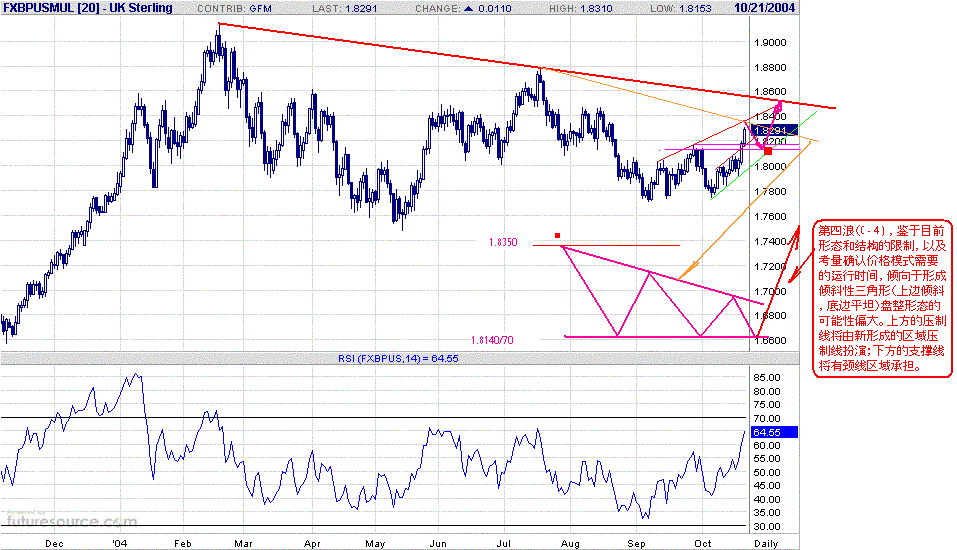Click the FXBPUSMUL [20] - UK Sterling title
957x550 pixels.
click(x=87, y=8)
